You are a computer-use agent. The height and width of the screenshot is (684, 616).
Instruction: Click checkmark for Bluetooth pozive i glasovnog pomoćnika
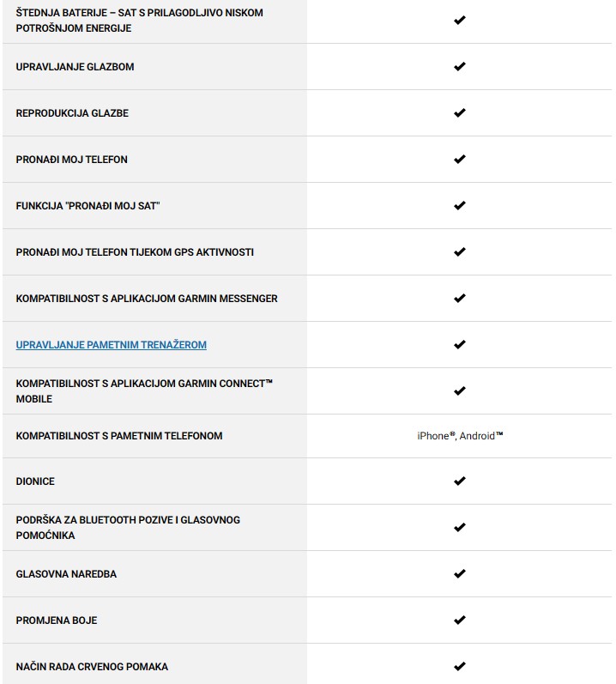pos(459,527)
